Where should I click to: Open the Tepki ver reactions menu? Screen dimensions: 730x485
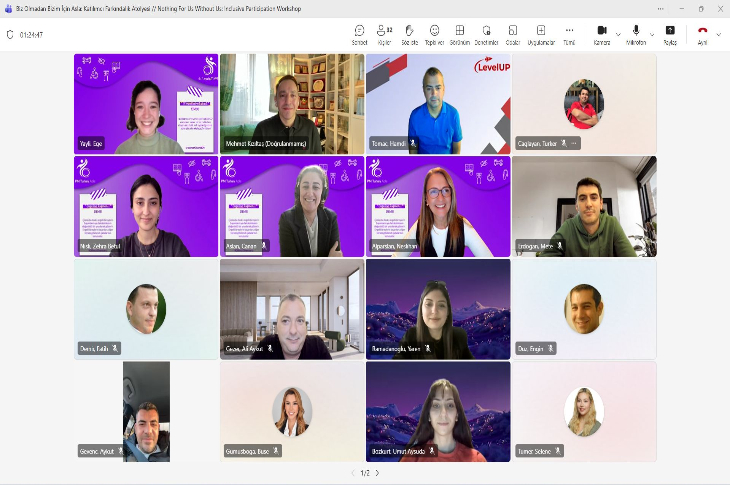pyautogui.click(x=434, y=34)
